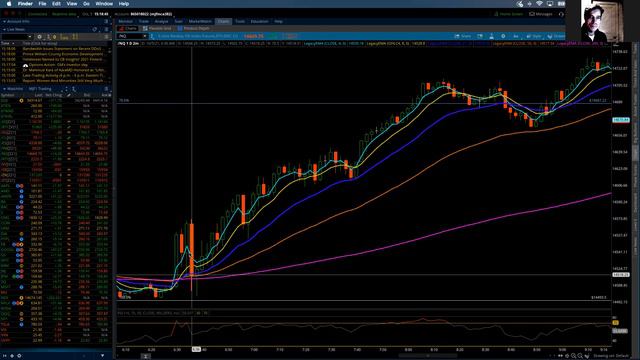Viewport: 640px width, 360px height.
Task: Click the gear icon at bottom-left of sidebar
Action: pyautogui.click(x=19, y=356)
